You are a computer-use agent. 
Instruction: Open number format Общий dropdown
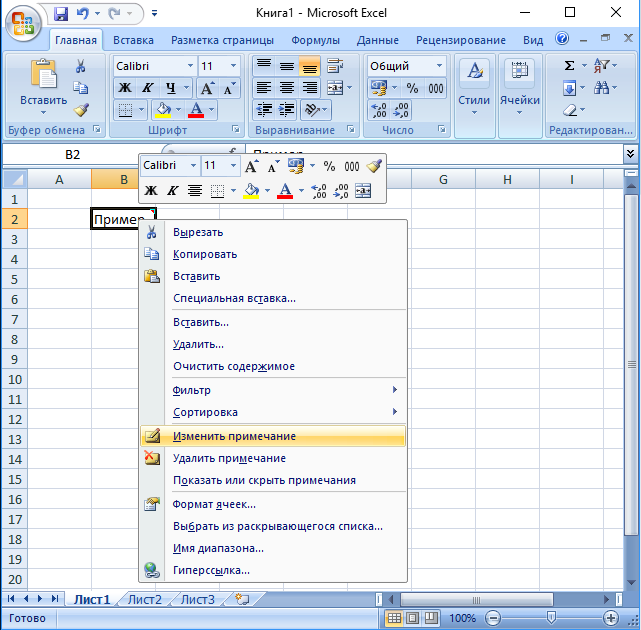[x=439, y=66]
